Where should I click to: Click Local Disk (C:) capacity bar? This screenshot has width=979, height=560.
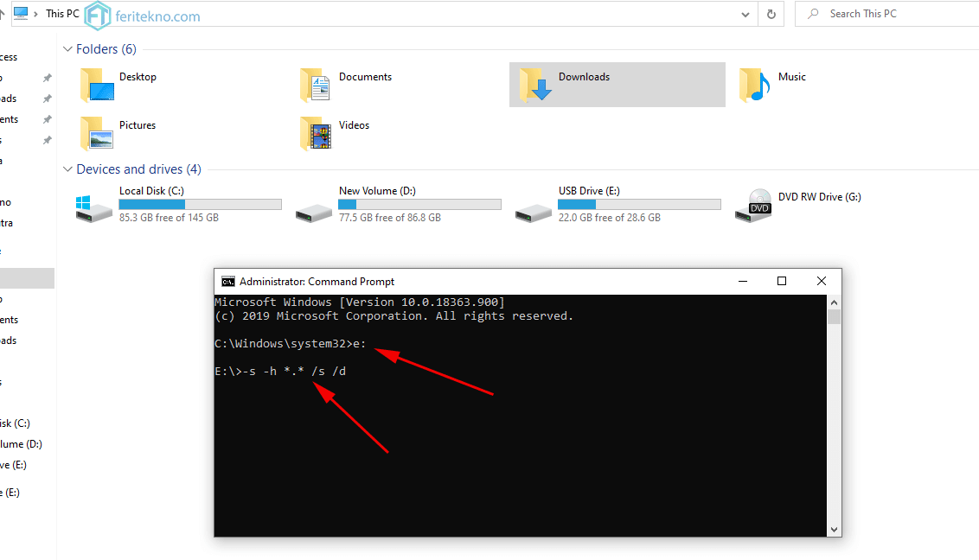click(200, 204)
